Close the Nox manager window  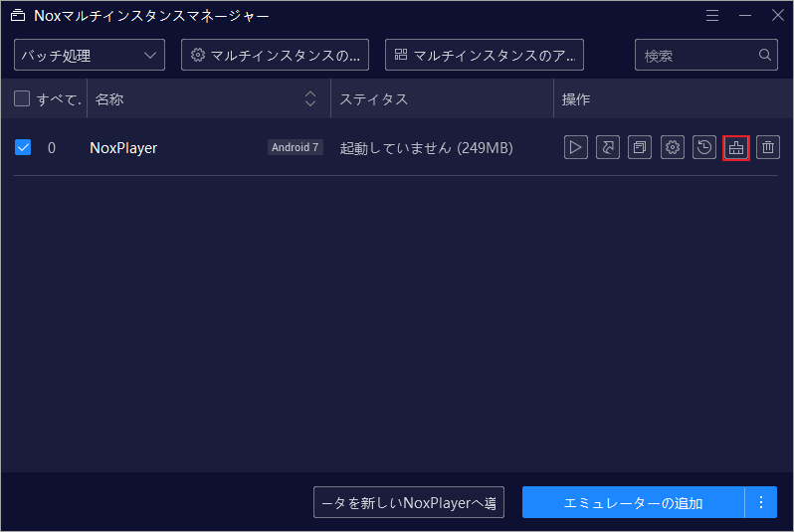click(x=778, y=16)
